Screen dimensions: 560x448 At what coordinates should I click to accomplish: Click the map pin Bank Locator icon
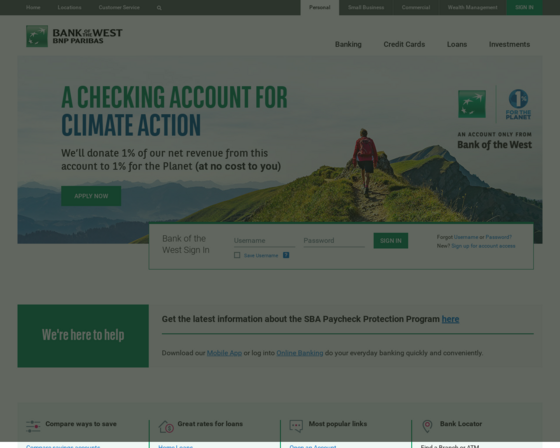coord(427,426)
